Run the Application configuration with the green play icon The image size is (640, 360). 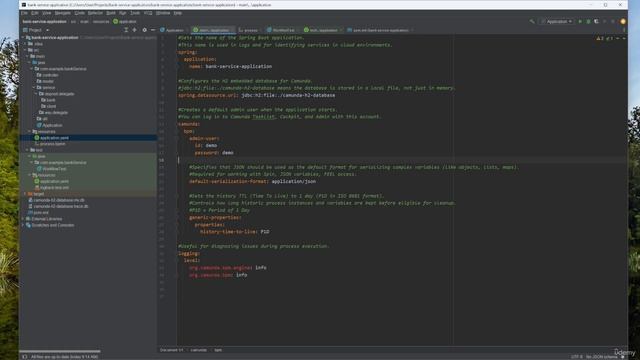pyautogui.click(x=580, y=21)
